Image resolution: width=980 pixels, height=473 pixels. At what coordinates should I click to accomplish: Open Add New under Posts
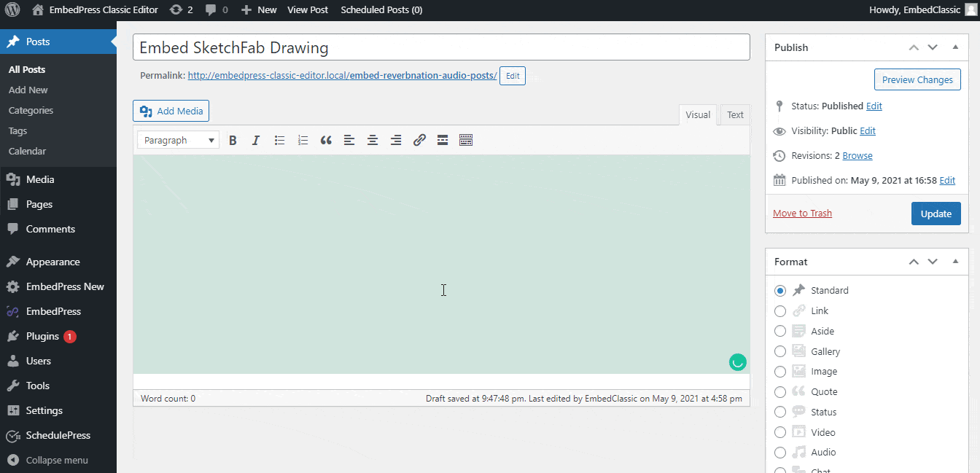tap(28, 90)
